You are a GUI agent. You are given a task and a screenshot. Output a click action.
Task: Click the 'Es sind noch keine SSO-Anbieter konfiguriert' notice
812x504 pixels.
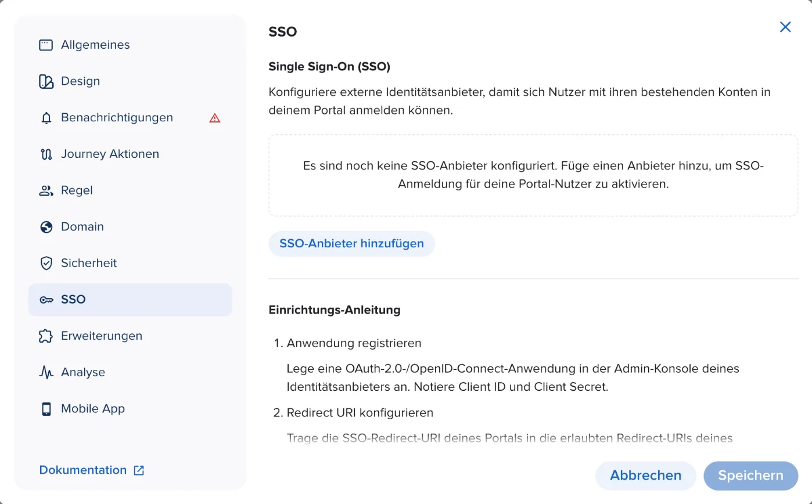click(x=533, y=175)
